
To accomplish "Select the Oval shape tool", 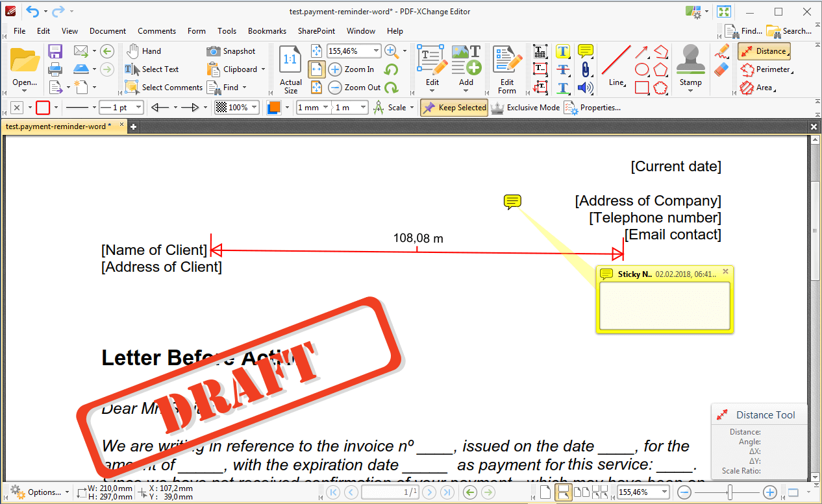I will (x=641, y=69).
